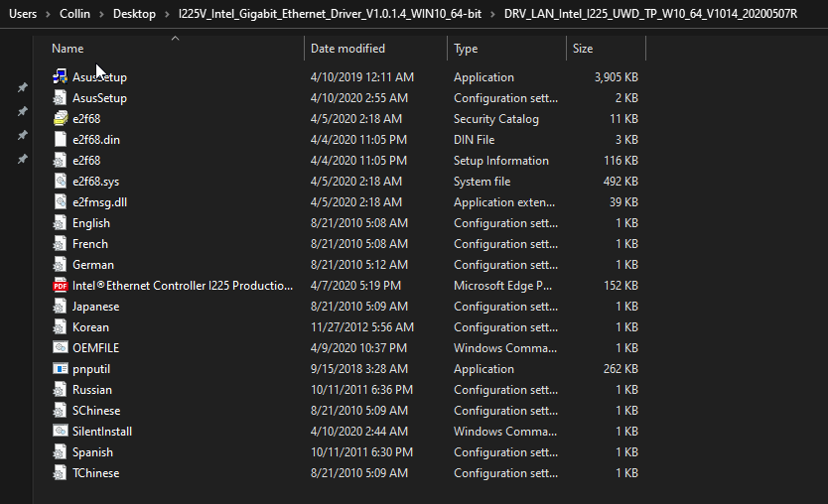Select the French configuration file icon
The image size is (828, 504).
click(x=61, y=243)
